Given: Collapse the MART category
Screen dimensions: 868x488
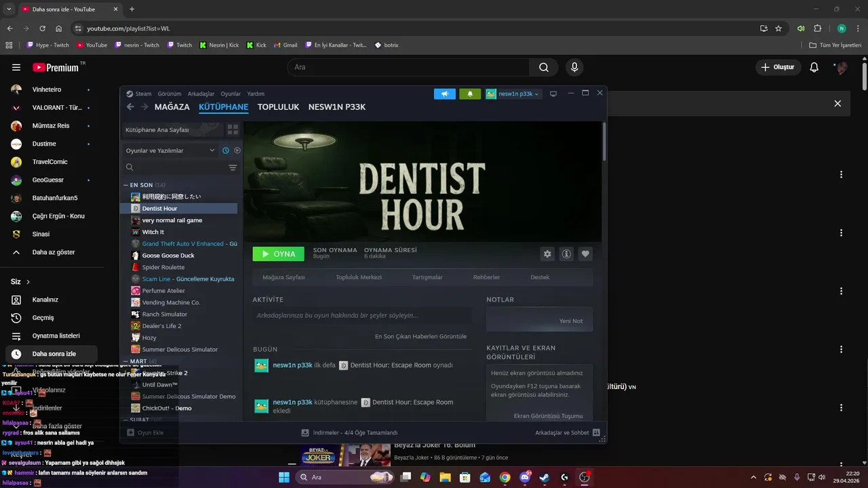Looking at the screenshot, I should pos(126,361).
